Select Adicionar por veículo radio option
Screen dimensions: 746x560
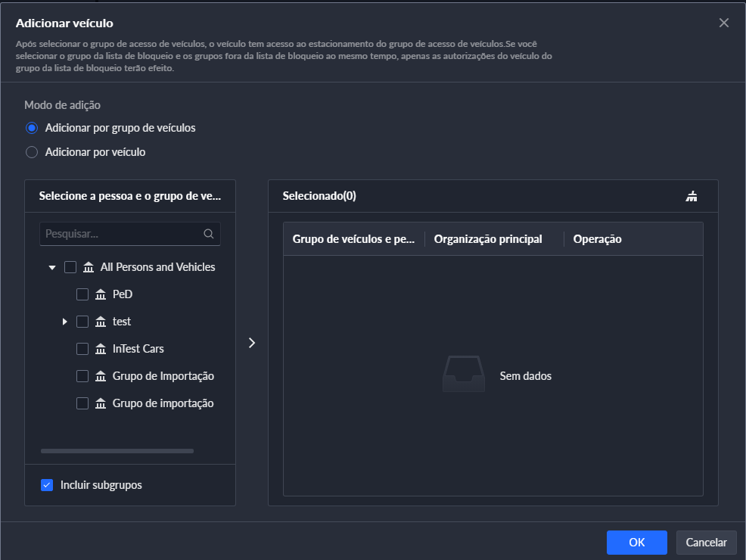click(32, 152)
